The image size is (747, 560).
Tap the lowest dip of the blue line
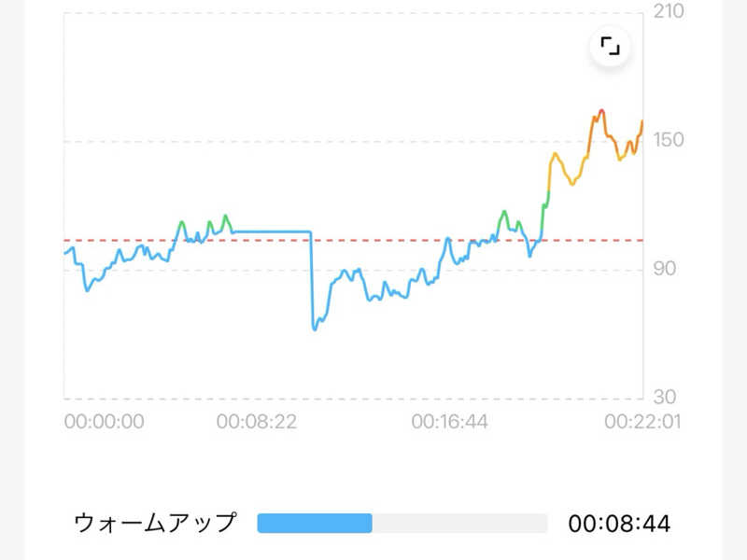pos(315,329)
